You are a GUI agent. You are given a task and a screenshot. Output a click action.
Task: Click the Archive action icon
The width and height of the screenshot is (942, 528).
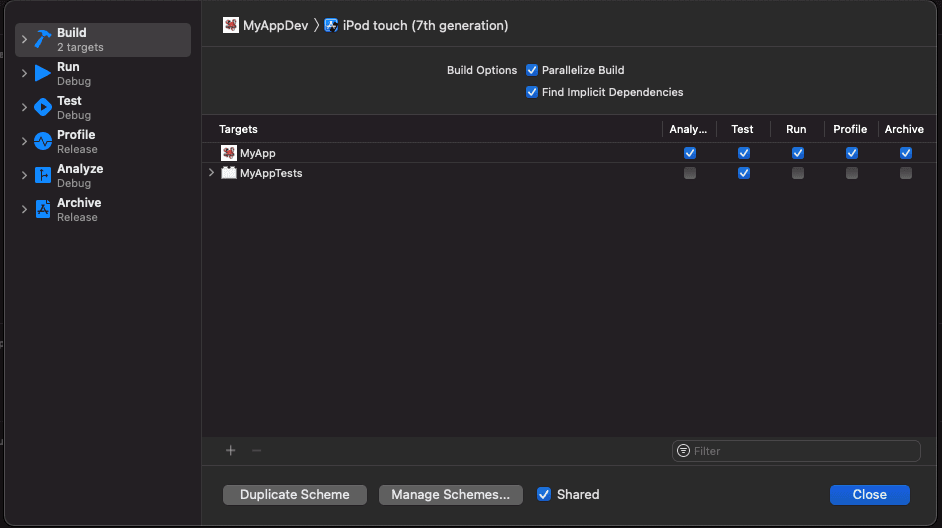42,209
